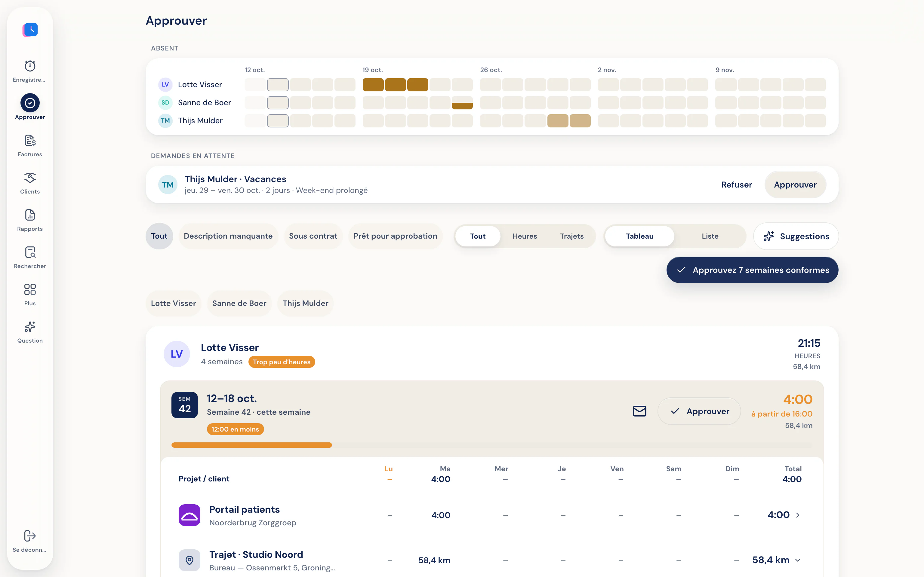Switch entry type toggle to Trajets
The height and width of the screenshot is (577, 924).
[571, 236]
